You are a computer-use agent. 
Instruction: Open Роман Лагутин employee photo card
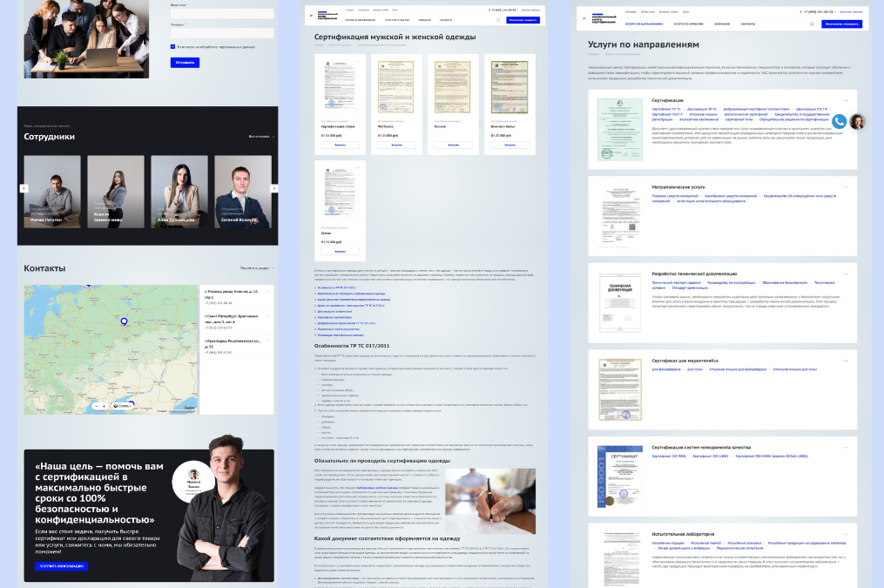coord(52,192)
